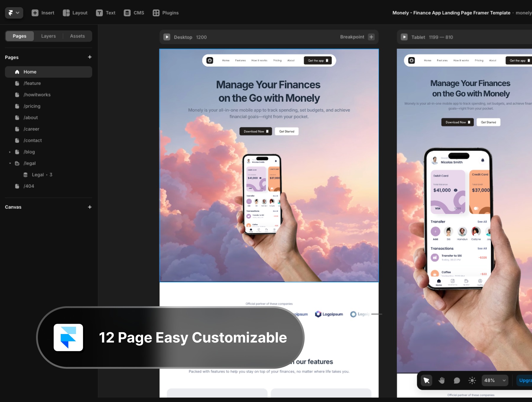
Task: Click the Monely logo in Desktop navbar
Action: [210, 60]
